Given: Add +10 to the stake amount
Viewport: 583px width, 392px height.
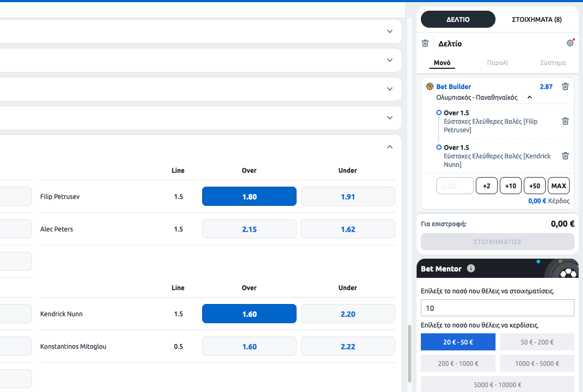Looking at the screenshot, I should coord(510,186).
